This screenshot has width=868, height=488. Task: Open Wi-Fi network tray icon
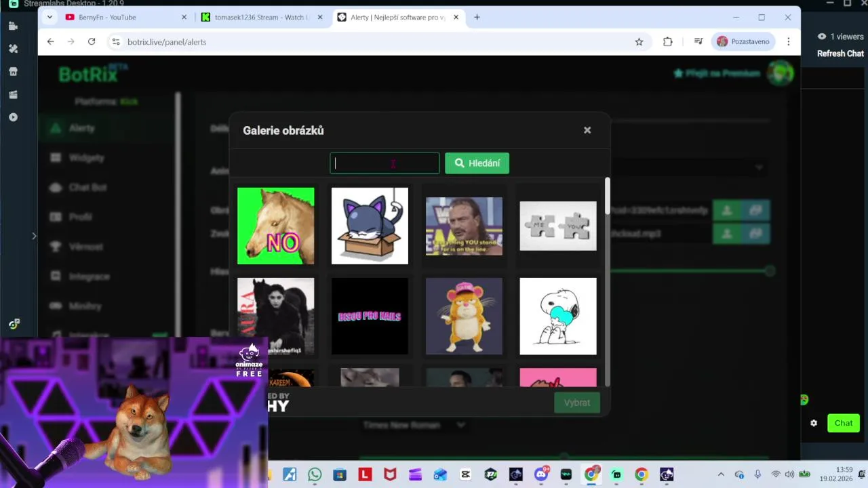pos(775,474)
